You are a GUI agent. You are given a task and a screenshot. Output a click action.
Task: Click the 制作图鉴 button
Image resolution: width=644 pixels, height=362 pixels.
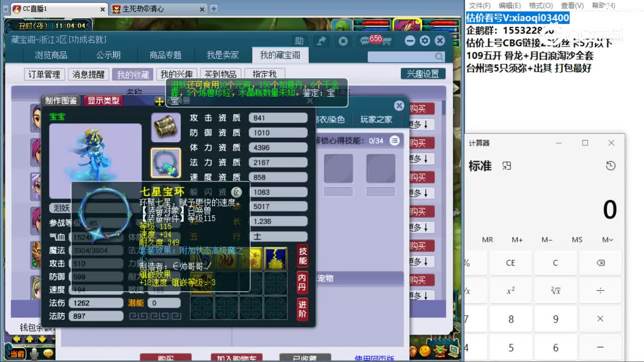point(61,101)
